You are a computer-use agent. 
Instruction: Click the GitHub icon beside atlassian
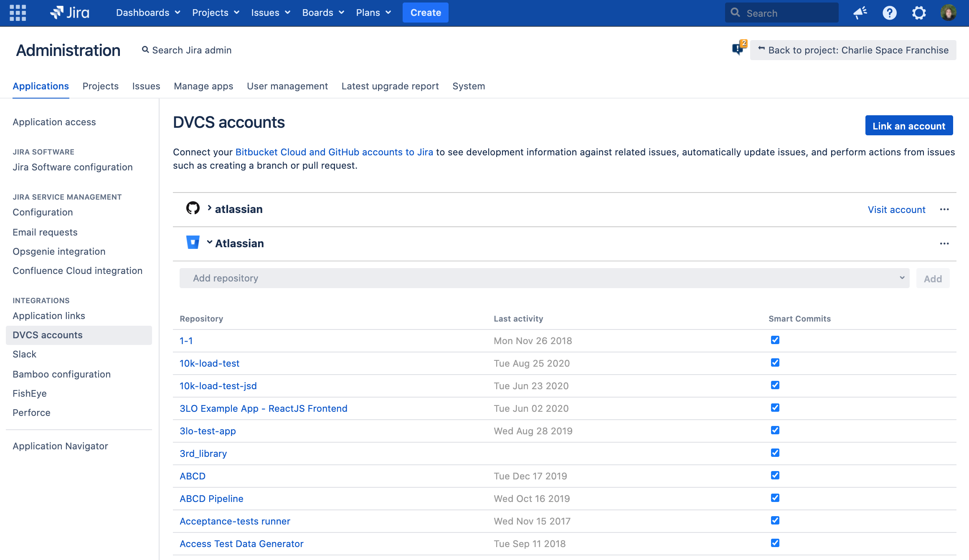click(193, 208)
